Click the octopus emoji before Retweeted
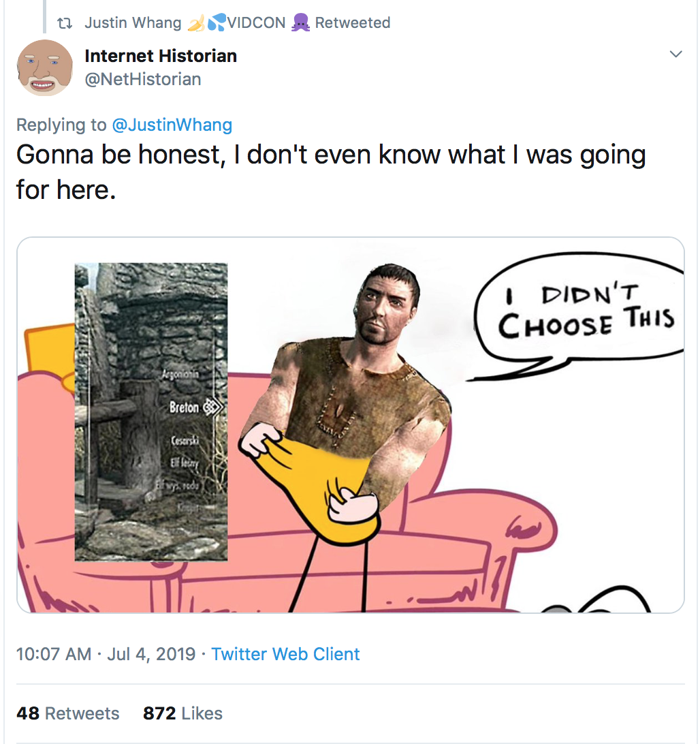The image size is (700, 744). 300,22
